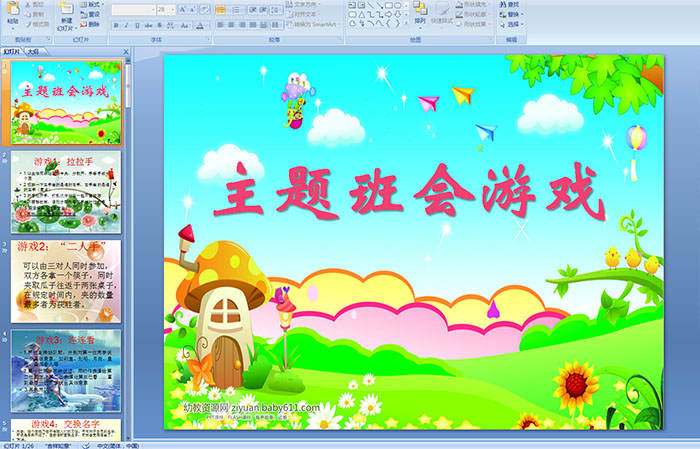Toggle Italic text formatting
This screenshot has width=700, height=449.
click(x=126, y=25)
